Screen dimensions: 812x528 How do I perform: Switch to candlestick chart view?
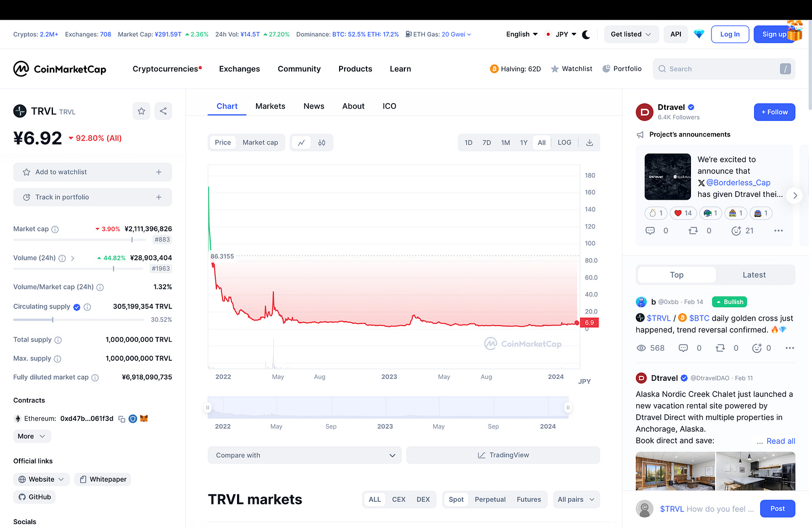coord(322,143)
